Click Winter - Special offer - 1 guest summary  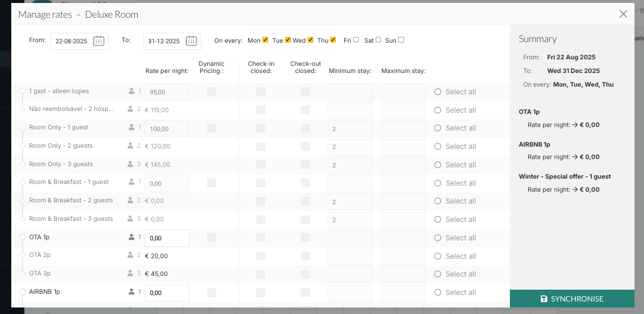coord(564,176)
